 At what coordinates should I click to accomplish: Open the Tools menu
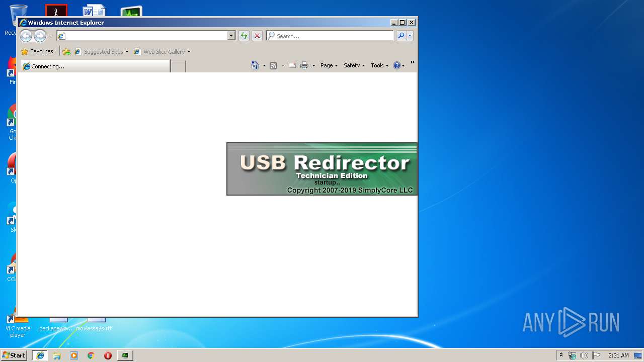click(380, 65)
